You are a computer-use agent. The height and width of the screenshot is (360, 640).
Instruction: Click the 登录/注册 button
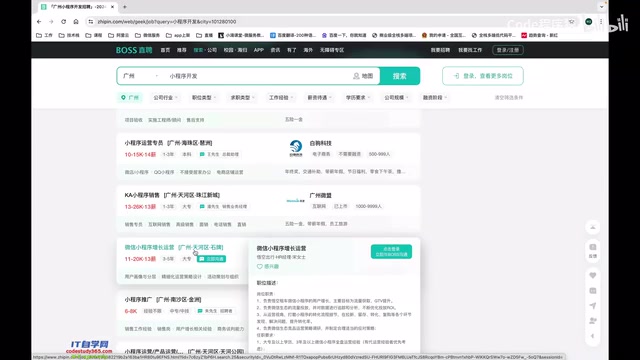(x=508, y=50)
